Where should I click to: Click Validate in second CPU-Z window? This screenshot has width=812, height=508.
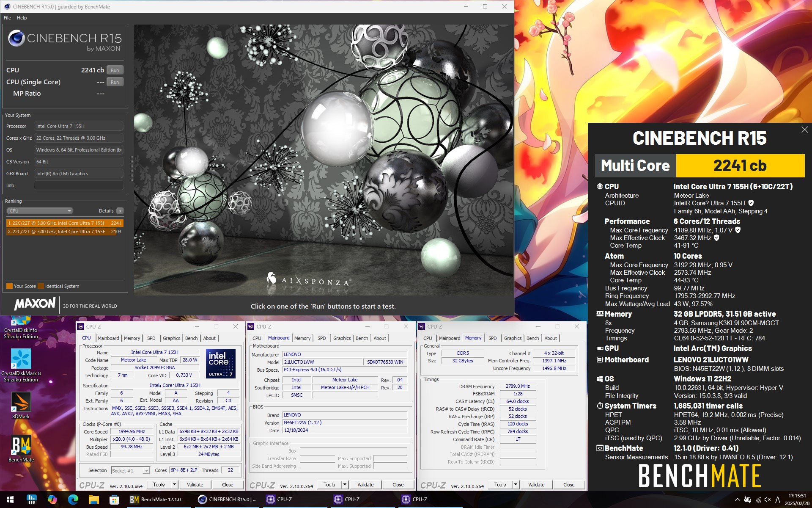(x=365, y=485)
